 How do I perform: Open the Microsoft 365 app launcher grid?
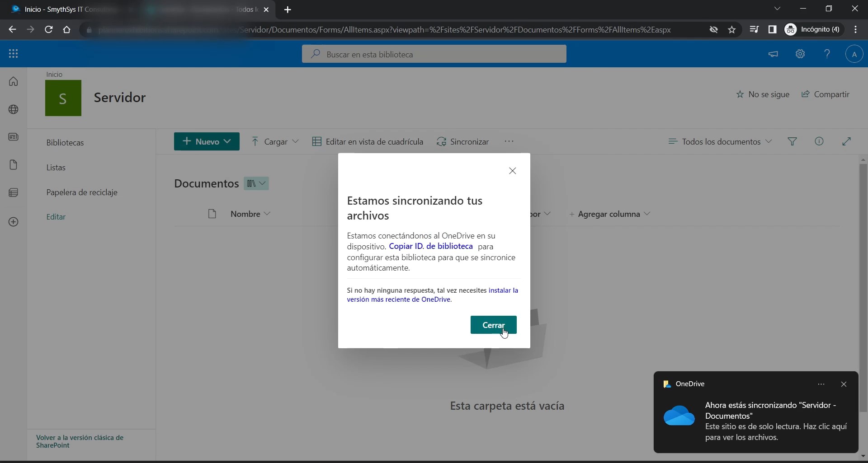13,54
